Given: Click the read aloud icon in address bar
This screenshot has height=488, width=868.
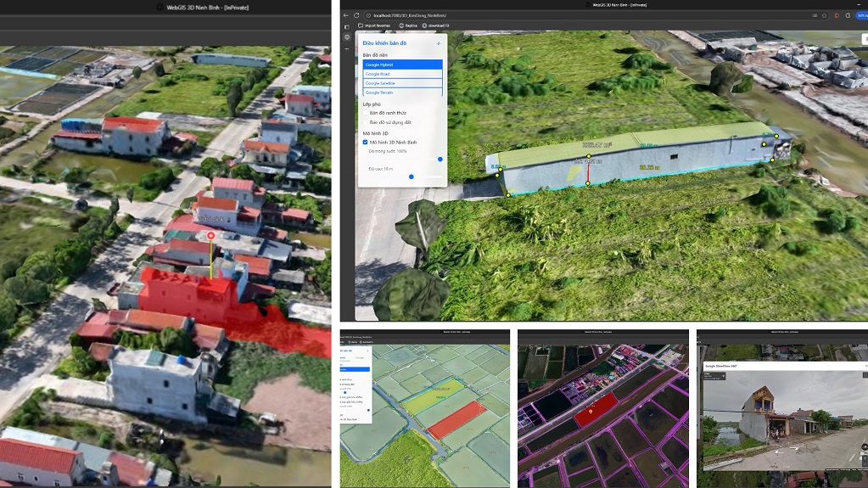Looking at the screenshot, I should [815, 15].
